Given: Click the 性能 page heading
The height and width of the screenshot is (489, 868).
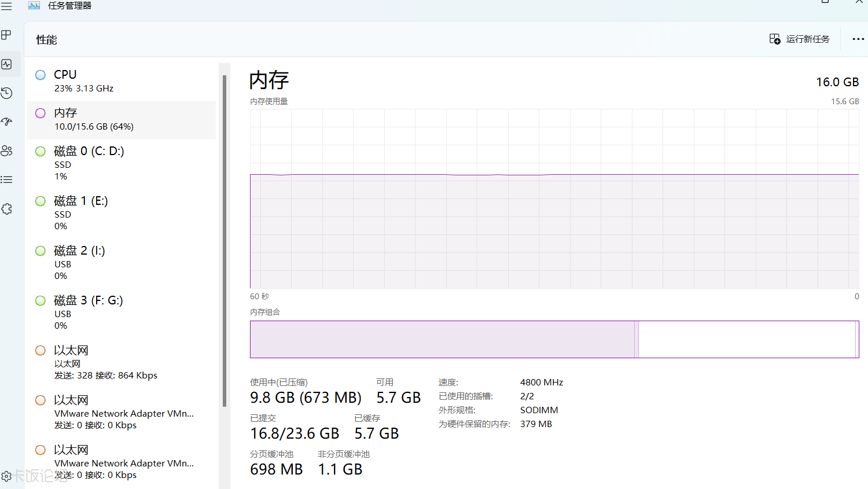Looking at the screenshot, I should tap(46, 40).
